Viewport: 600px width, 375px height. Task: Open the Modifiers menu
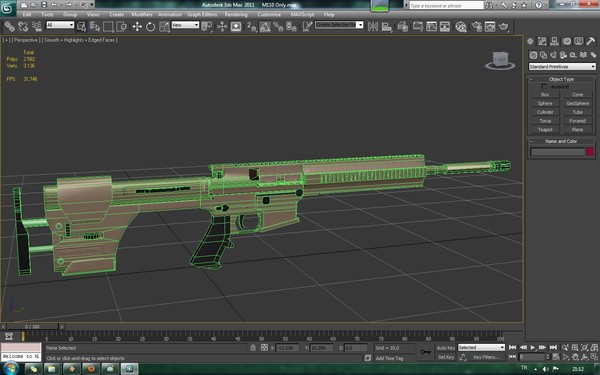pos(142,15)
